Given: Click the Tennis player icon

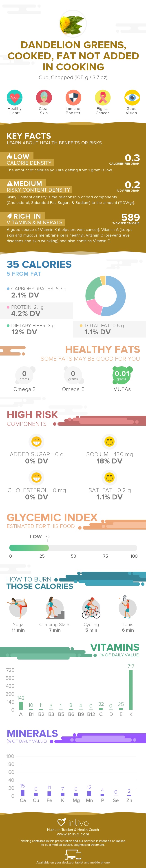Looking at the screenshot, I should coord(128,608).
